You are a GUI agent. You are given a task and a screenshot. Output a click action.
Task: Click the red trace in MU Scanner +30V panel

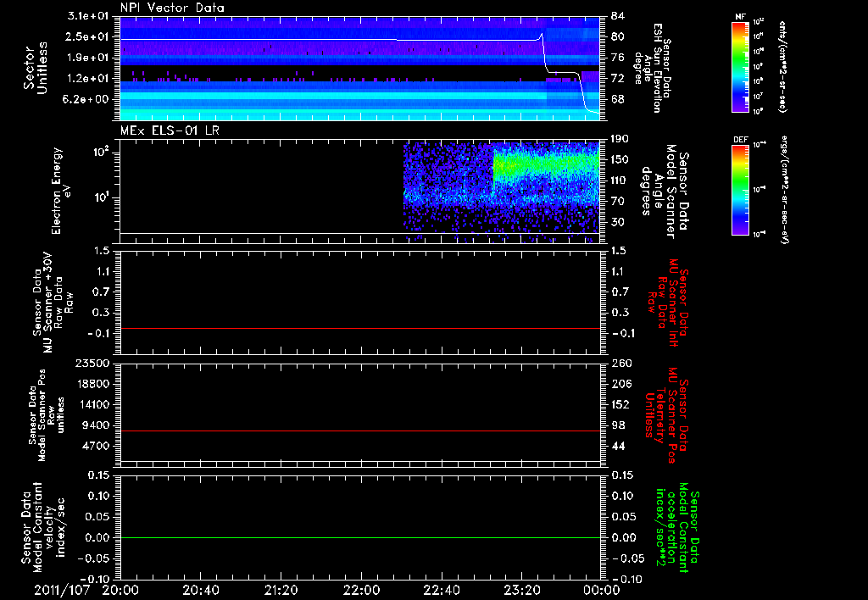[360, 328]
